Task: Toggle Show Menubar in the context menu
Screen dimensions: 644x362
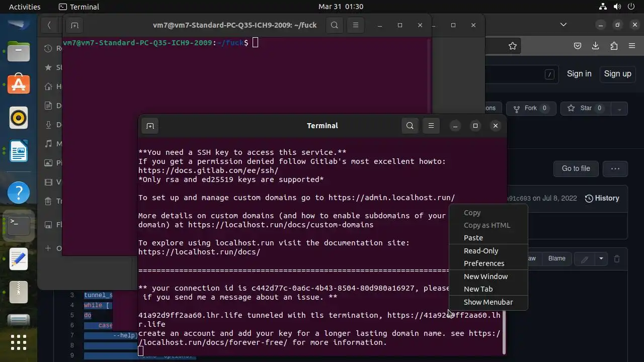Action: (x=489, y=302)
